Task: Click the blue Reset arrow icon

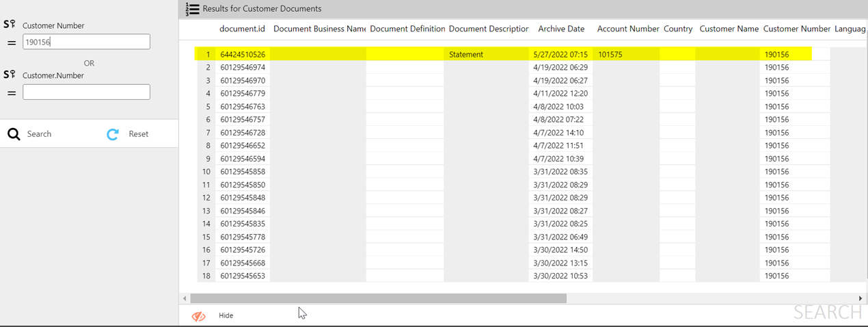Action: (113, 134)
